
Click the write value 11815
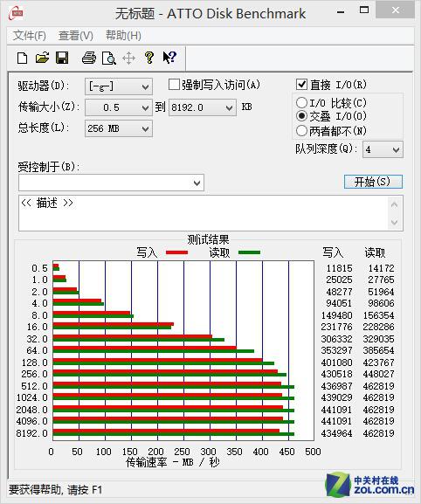[340, 268]
